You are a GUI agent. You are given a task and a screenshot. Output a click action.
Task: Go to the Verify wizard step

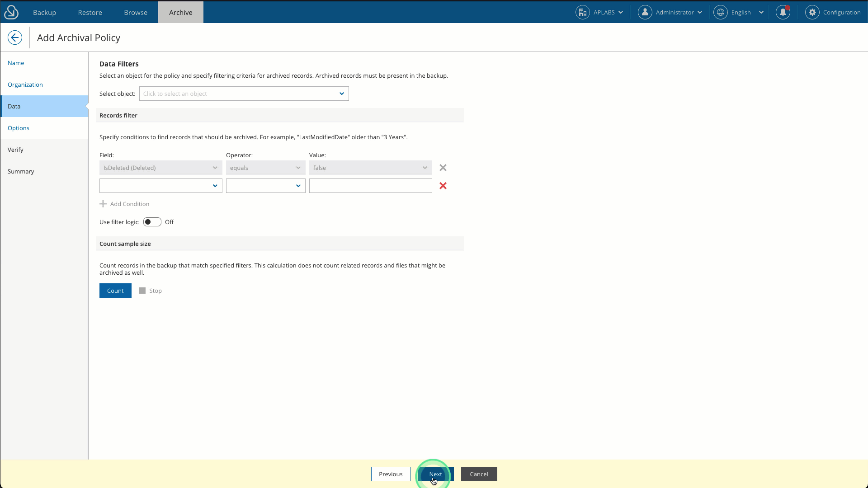[x=44, y=150]
